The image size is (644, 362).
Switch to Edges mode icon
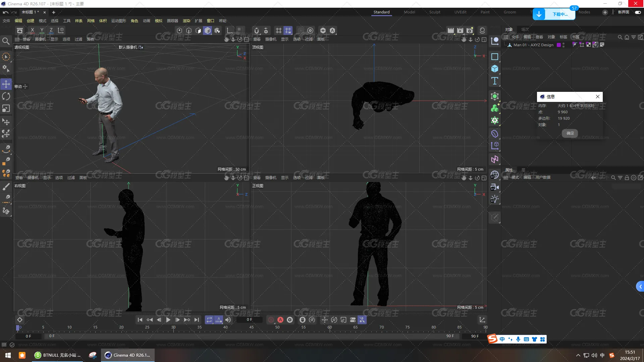pos(189,31)
